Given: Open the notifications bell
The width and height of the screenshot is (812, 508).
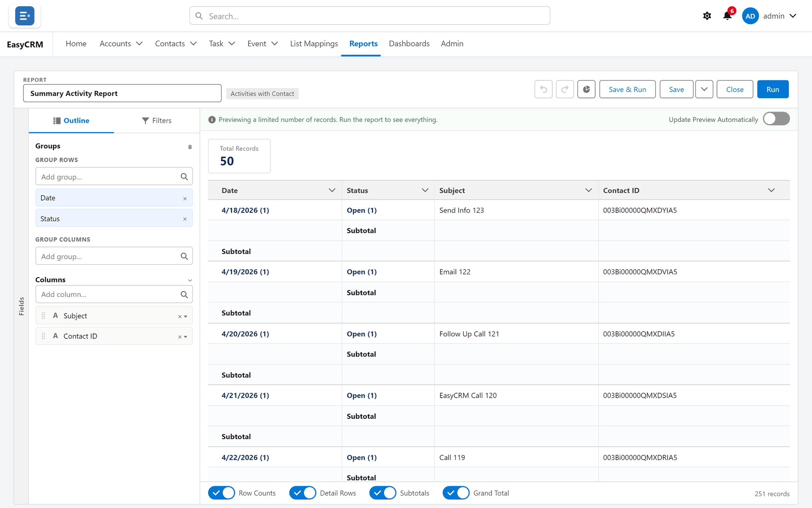Looking at the screenshot, I should coord(727,16).
